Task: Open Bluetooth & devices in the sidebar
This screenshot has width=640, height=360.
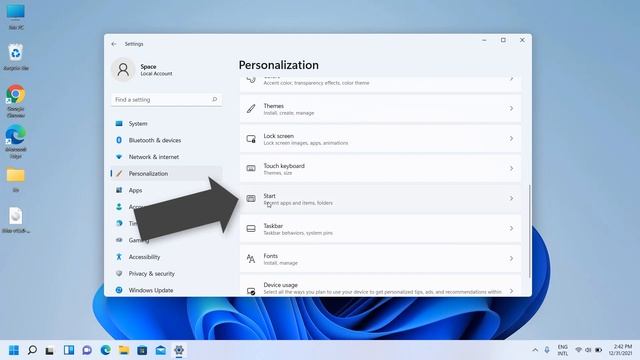Action: (167, 140)
